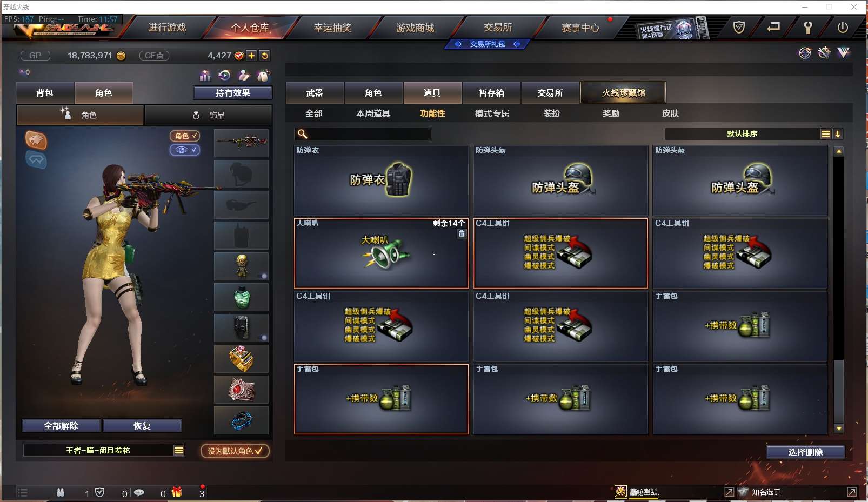Click the key icon in top bar
This screenshot has height=502, width=868.
pos(808,27)
